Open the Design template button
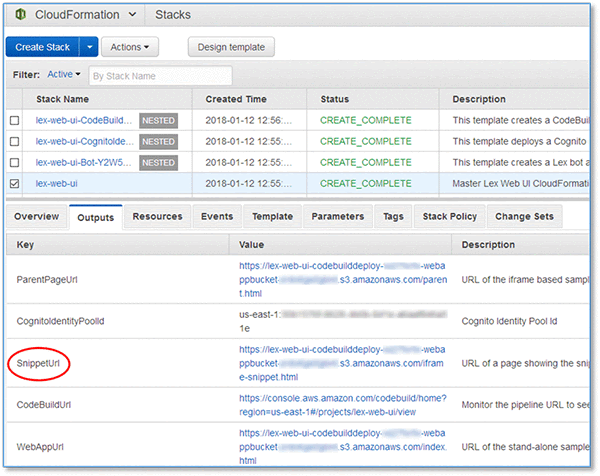 (231, 47)
